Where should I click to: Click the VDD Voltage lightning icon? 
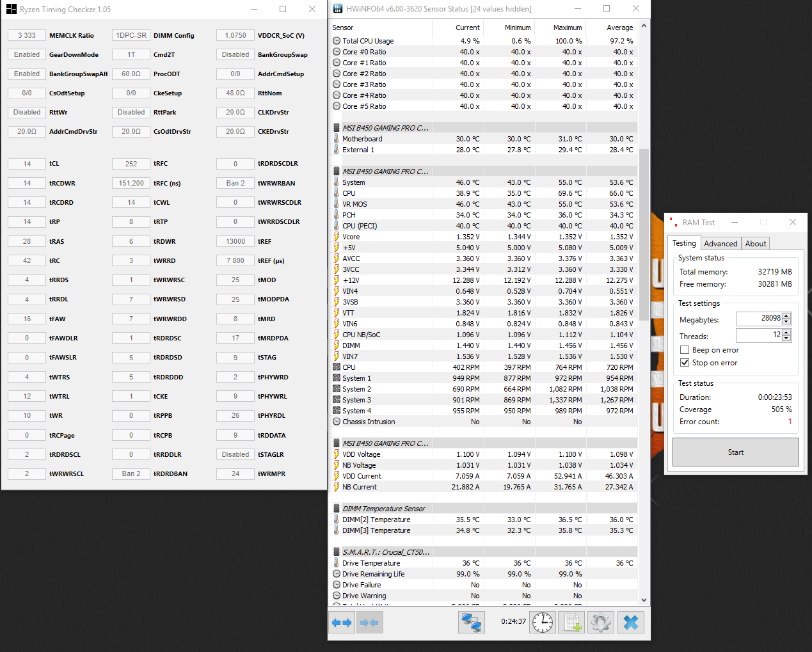(337, 454)
